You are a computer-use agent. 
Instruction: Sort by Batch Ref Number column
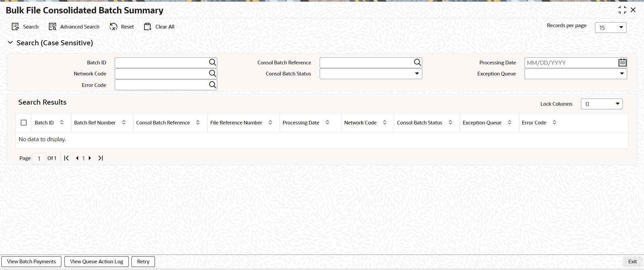tap(124, 122)
